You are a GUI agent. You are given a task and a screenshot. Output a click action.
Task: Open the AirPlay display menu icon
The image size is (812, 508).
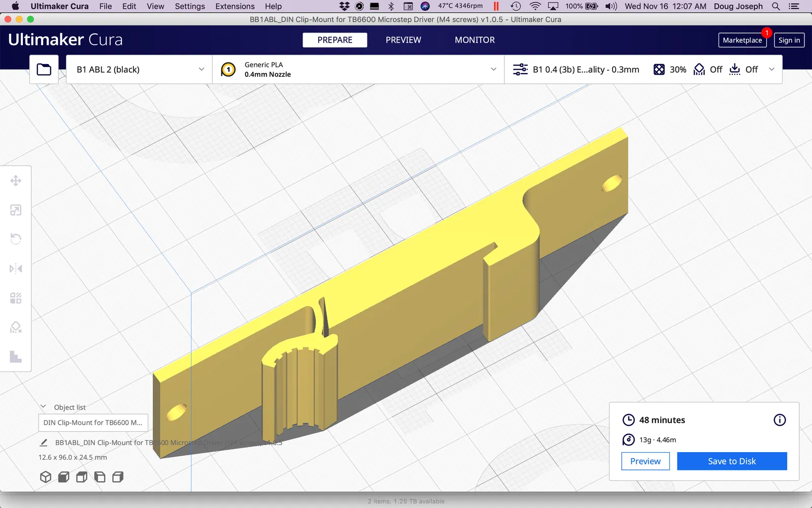pyautogui.click(x=553, y=6)
